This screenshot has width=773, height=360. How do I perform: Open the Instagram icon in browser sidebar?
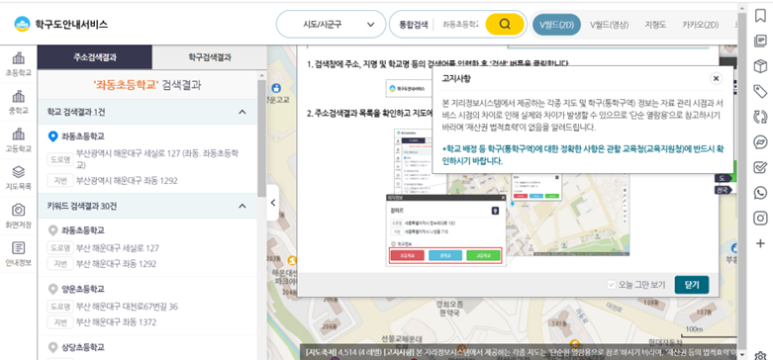click(x=760, y=218)
